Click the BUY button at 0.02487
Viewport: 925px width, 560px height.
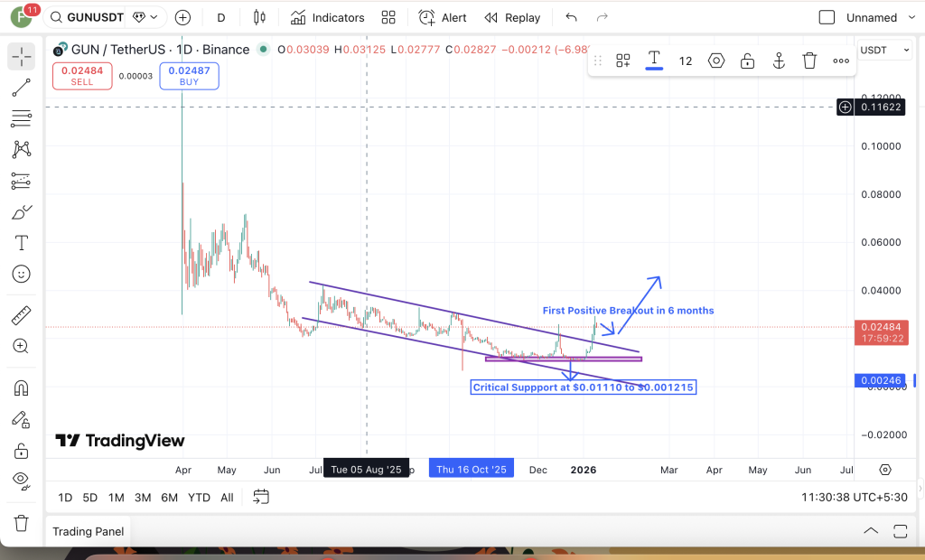click(x=189, y=76)
